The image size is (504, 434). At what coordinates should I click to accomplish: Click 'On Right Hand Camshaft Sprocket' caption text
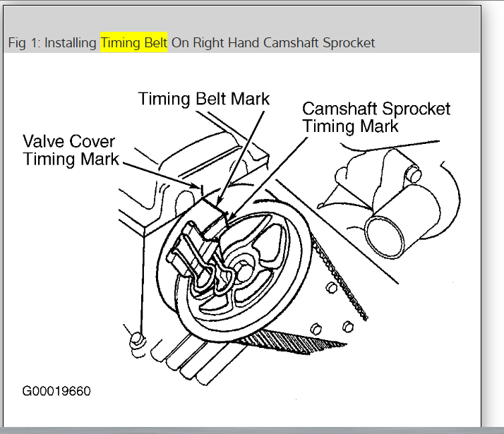[273, 43]
